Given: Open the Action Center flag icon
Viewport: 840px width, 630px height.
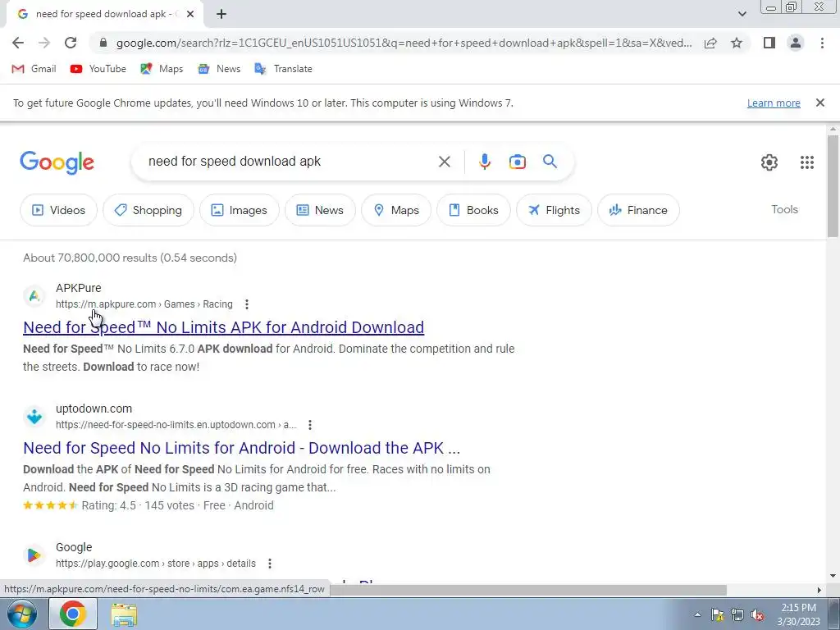Looking at the screenshot, I should tap(717, 615).
